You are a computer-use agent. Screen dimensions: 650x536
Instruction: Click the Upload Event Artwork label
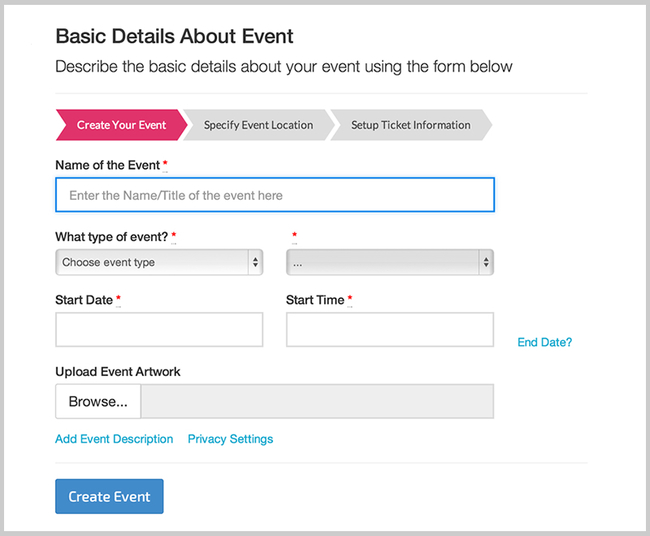point(118,372)
